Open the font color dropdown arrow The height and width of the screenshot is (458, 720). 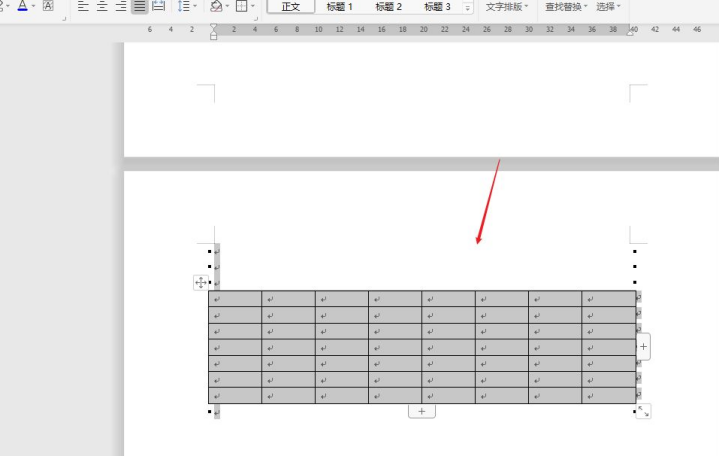coord(34,6)
